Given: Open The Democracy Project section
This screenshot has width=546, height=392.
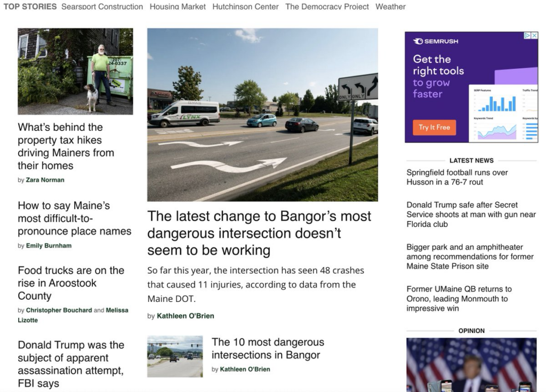Looking at the screenshot, I should coord(327,7).
